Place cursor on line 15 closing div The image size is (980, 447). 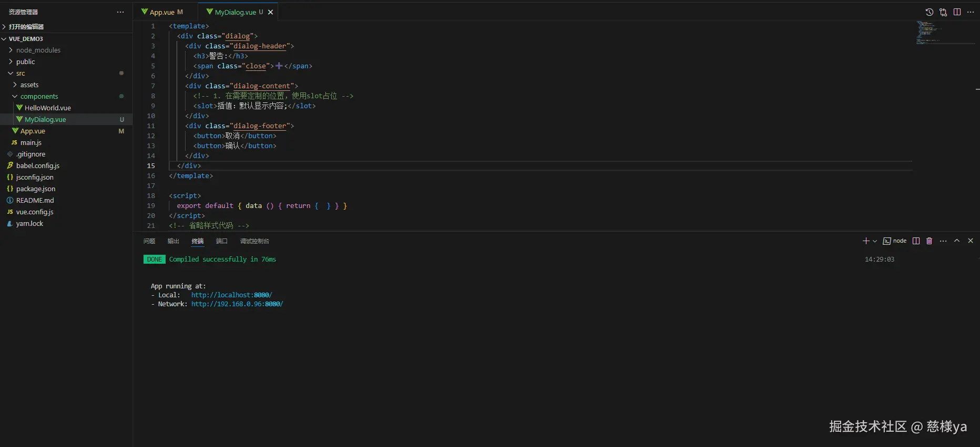189,166
